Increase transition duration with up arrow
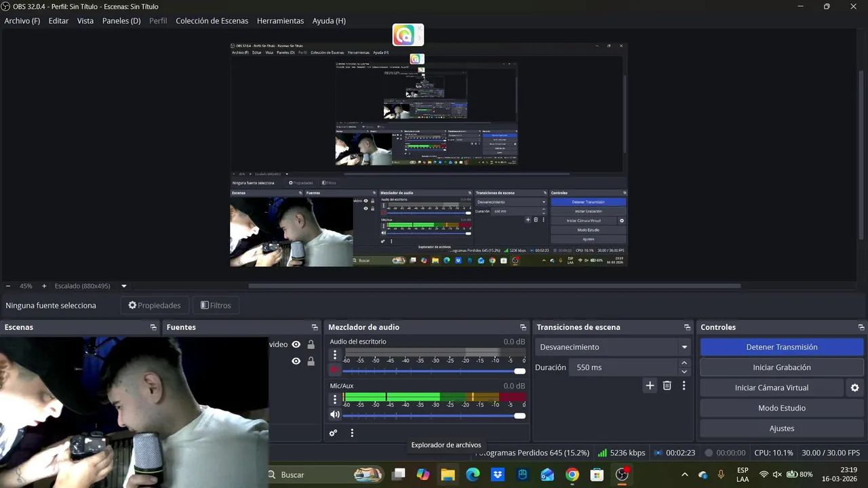The height and width of the screenshot is (488, 868). coord(684,363)
